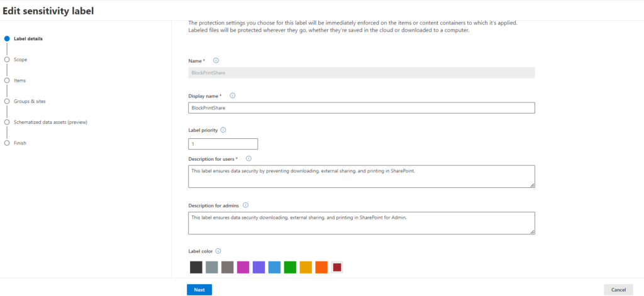Screen dimensions: 644x296
Task: Open the Label priority info tooltip icon
Action: coord(223,130)
